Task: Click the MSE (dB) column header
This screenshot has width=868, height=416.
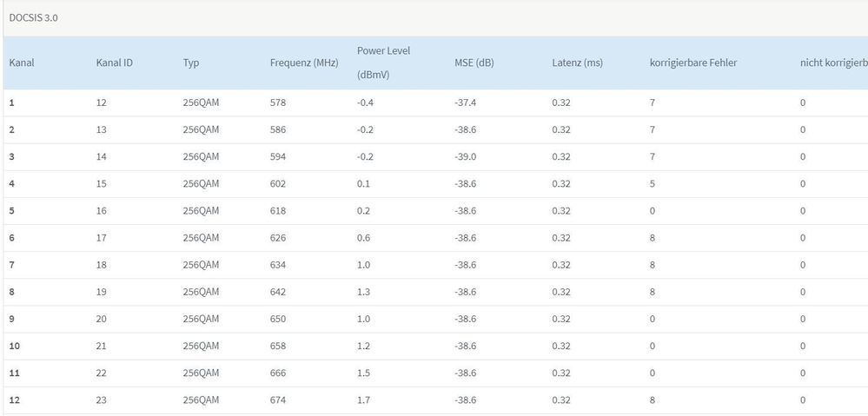Action: (474, 63)
